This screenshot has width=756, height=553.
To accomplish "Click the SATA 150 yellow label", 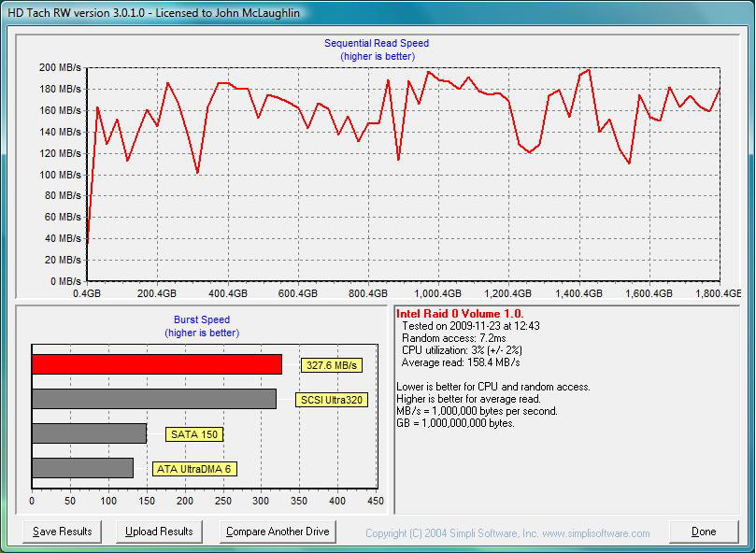I will point(194,434).
